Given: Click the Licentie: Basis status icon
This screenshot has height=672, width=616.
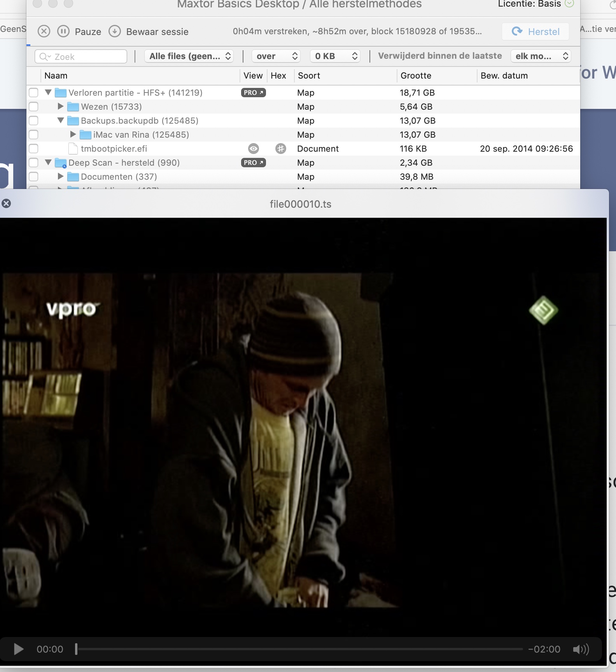Looking at the screenshot, I should click(569, 3).
